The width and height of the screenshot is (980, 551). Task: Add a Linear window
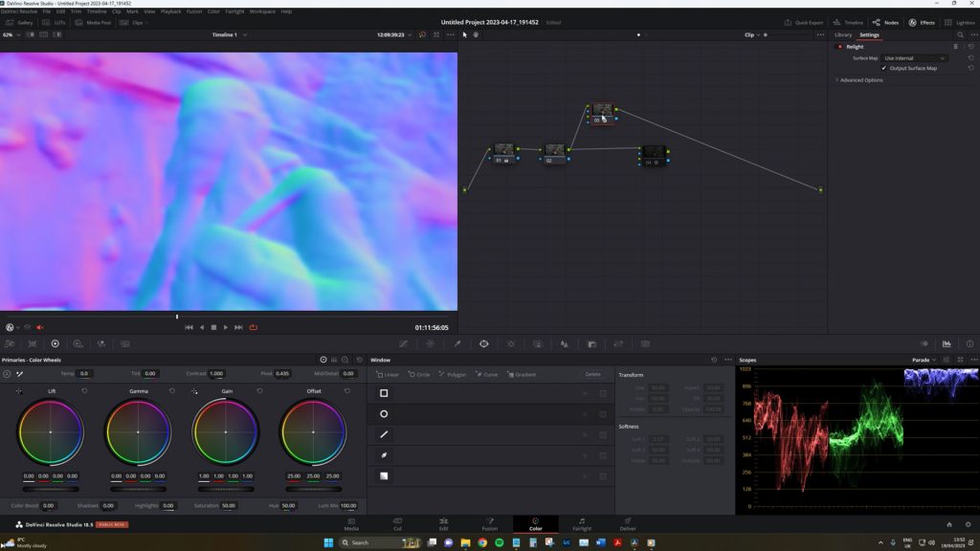tap(388, 375)
